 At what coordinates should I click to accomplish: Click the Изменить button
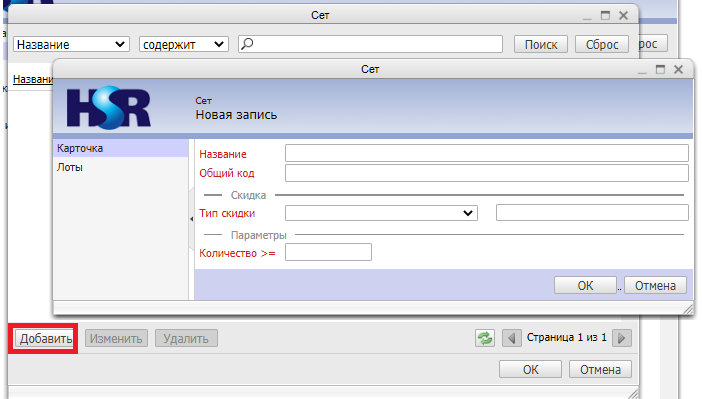[116, 339]
